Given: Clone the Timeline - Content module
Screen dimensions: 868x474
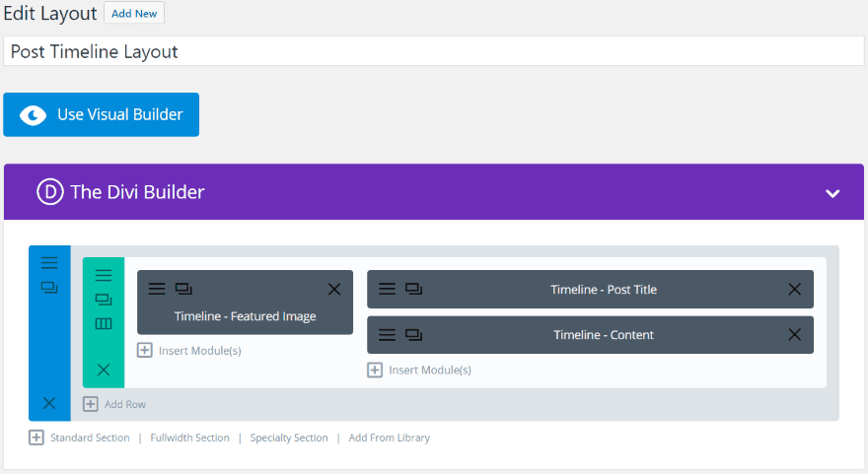Looking at the screenshot, I should click(x=413, y=334).
